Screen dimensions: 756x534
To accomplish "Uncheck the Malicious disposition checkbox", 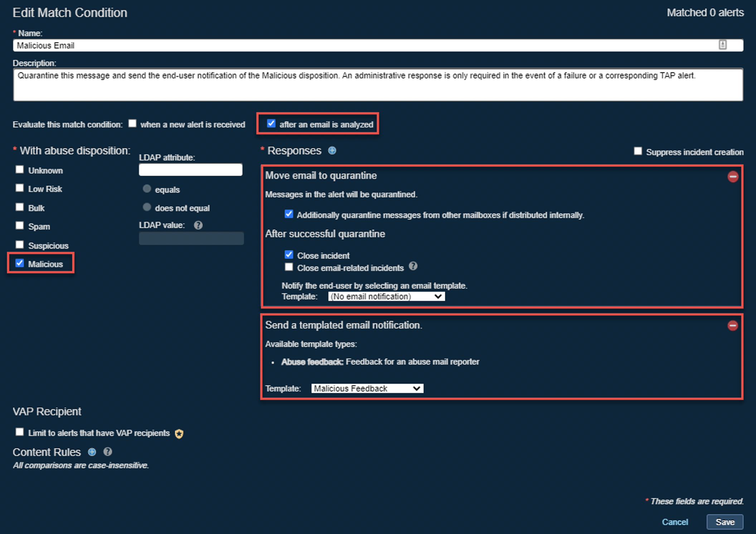I will point(20,263).
